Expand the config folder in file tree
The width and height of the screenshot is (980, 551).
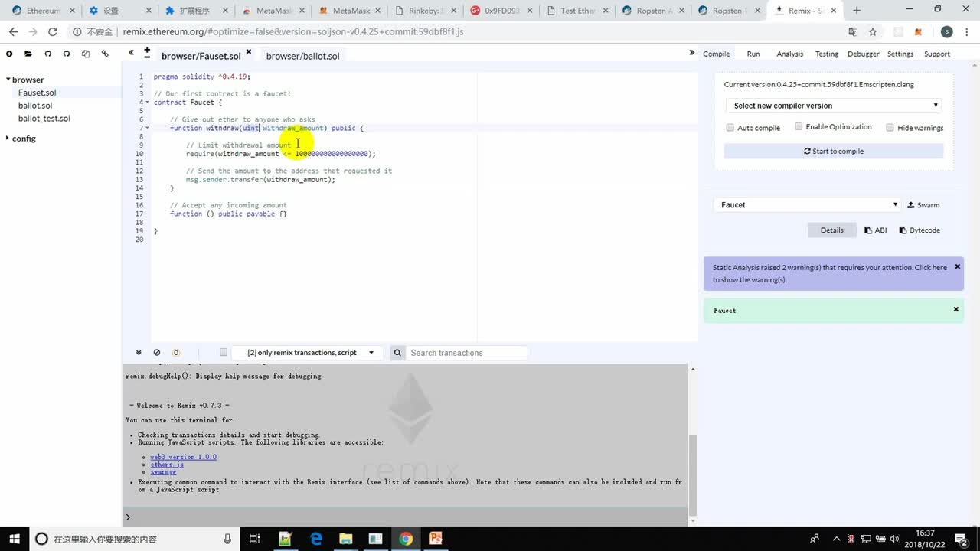click(x=8, y=139)
